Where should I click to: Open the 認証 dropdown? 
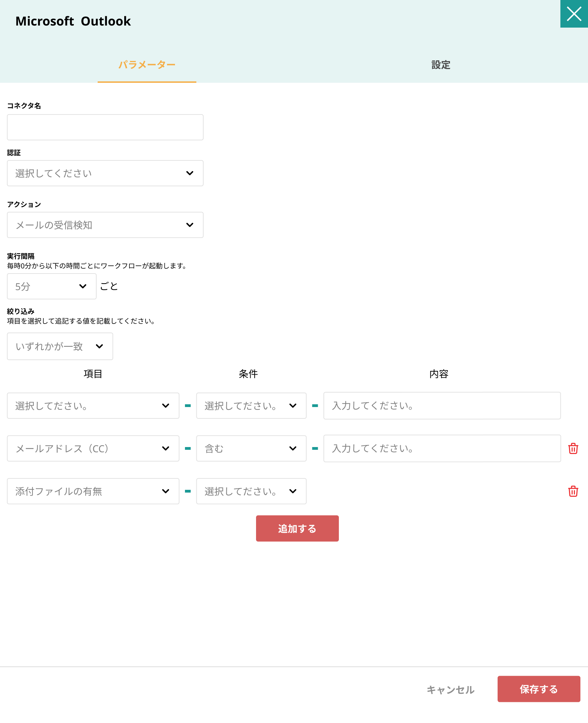tap(105, 173)
